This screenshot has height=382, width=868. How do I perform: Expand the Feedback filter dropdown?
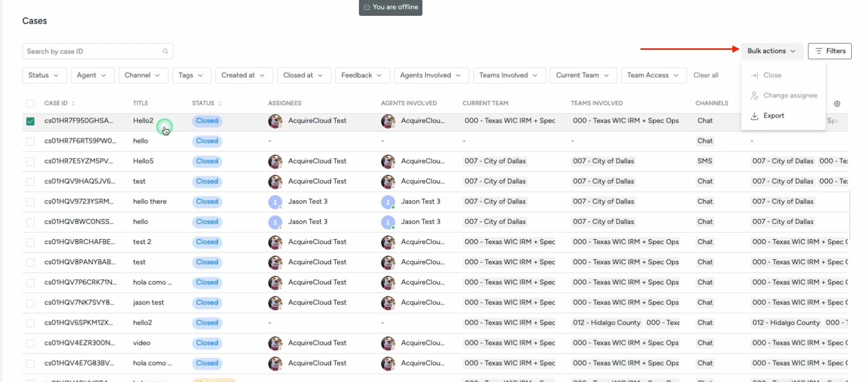362,75
